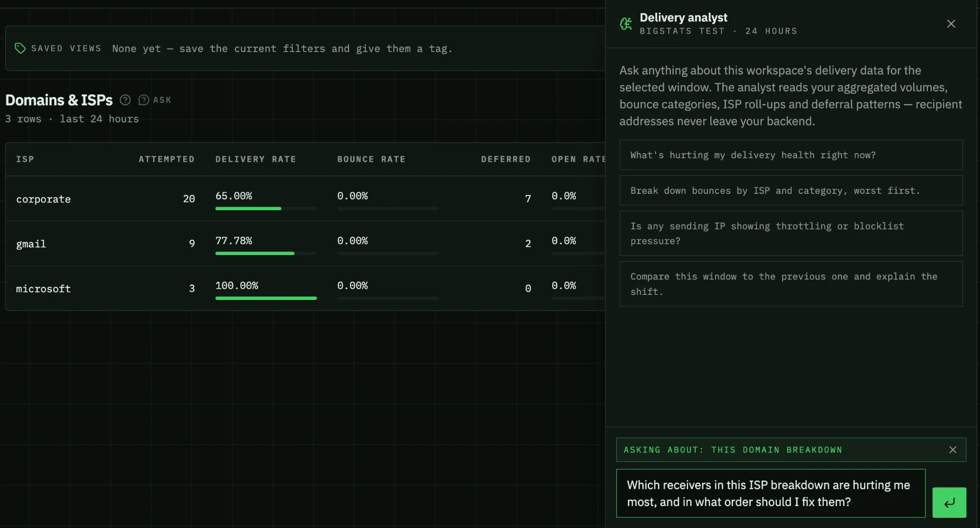This screenshot has height=528, width=980.
Task: Focus the analyst question input field
Action: [x=771, y=493]
